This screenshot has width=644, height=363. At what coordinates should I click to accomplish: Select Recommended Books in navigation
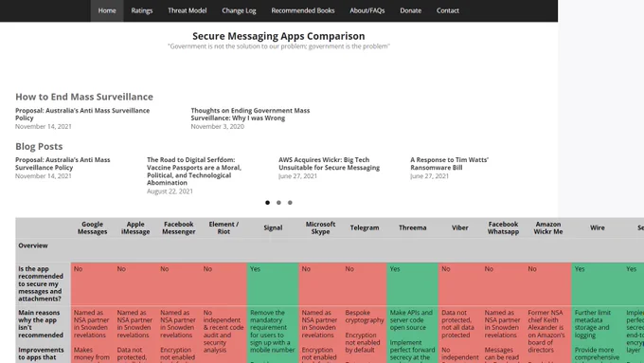pos(303,10)
